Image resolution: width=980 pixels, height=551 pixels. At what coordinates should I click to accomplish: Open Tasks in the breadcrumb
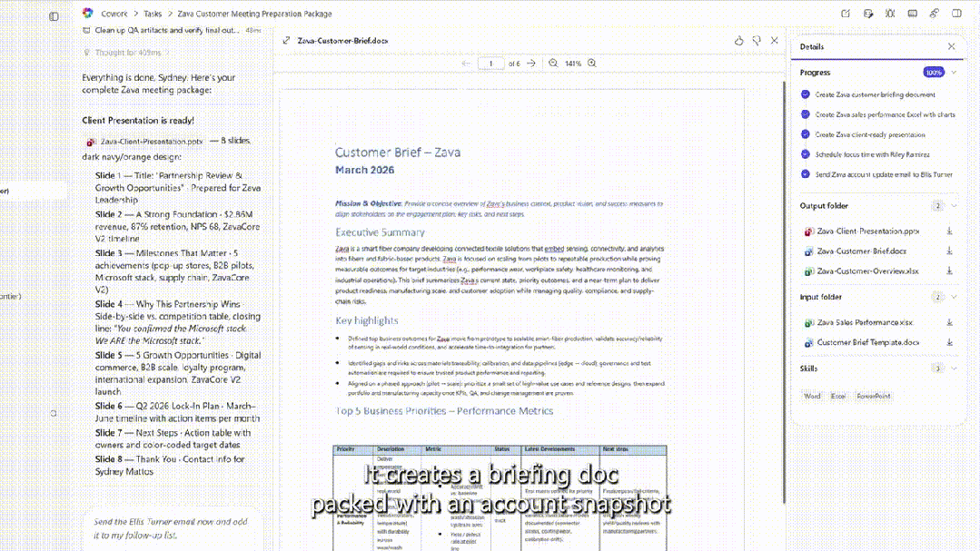(x=153, y=14)
